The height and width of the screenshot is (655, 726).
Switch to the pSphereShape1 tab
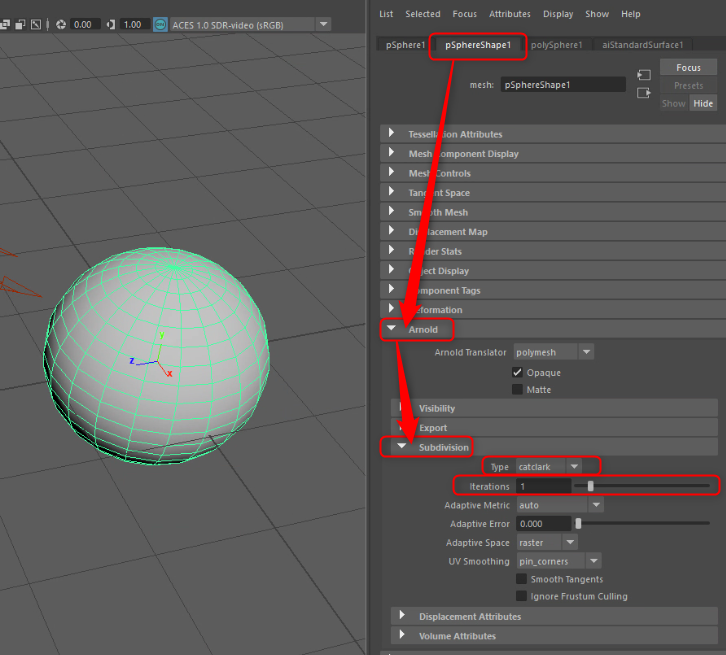[478, 45]
